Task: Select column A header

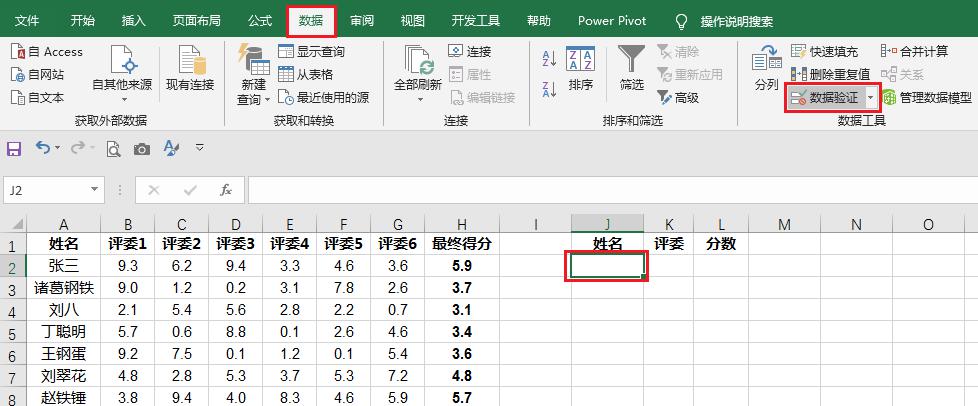Action: click(x=63, y=224)
